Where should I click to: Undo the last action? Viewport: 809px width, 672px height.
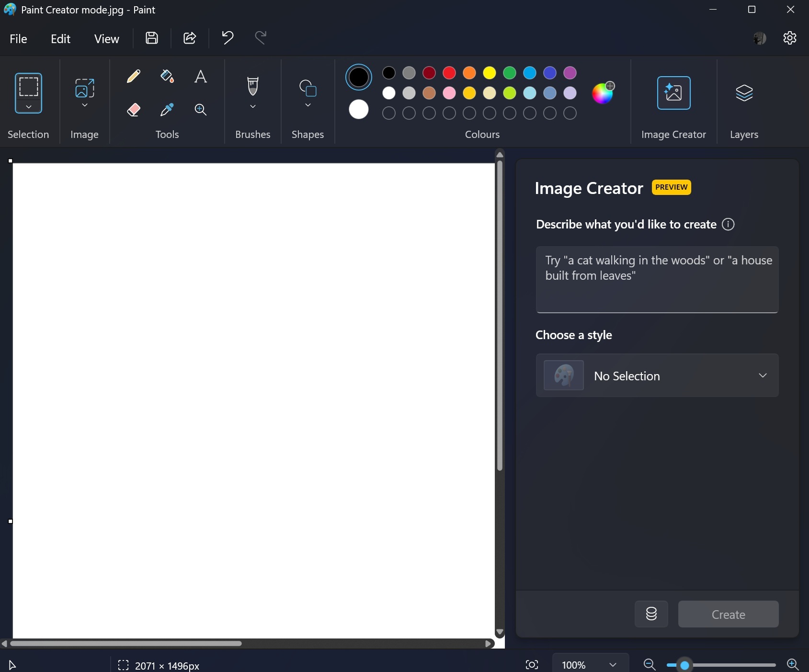(x=227, y=38)
